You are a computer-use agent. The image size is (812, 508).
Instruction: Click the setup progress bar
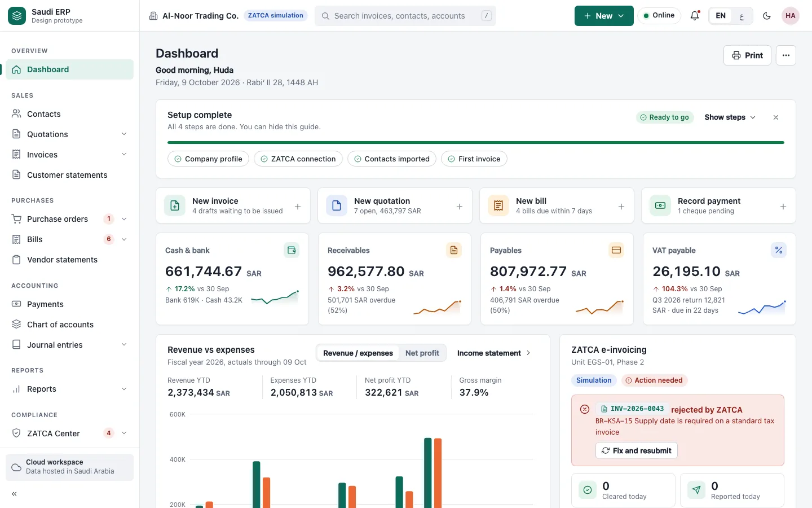click(476, 143)
